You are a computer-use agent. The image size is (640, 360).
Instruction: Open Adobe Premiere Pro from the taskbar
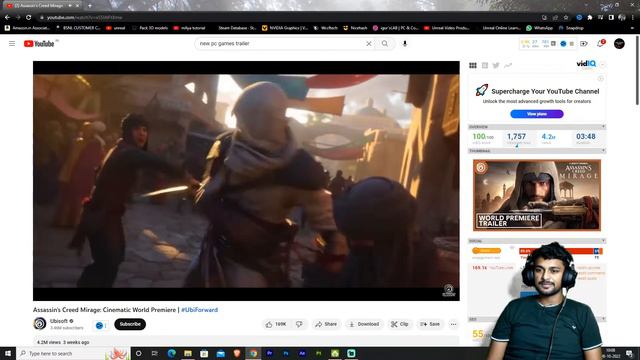[269, 353]
